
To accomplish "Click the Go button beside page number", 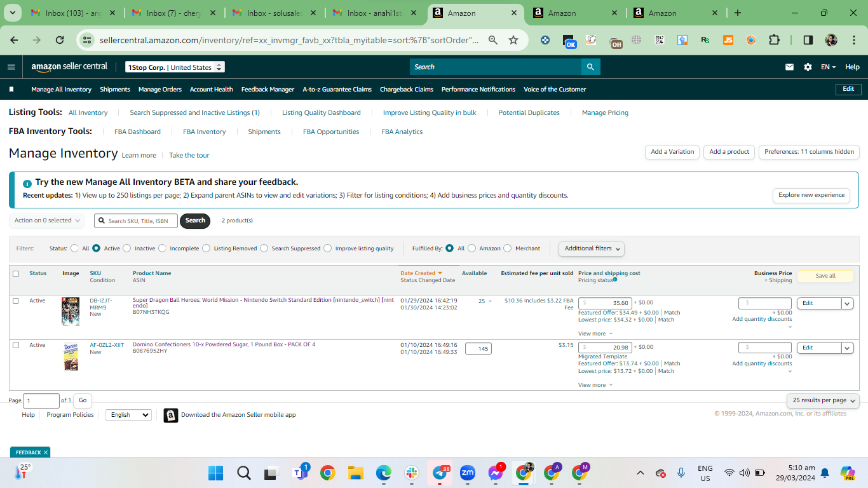I will (x=83, y=400).
